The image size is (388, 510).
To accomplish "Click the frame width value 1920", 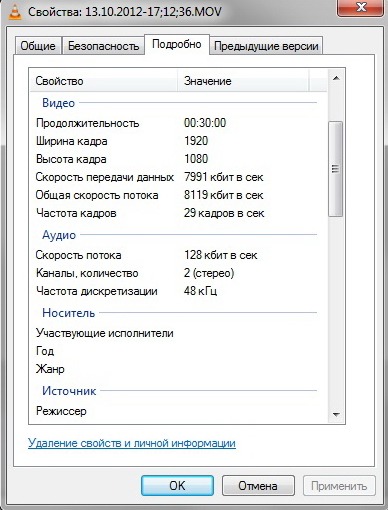I will click(x=196, y=141).
